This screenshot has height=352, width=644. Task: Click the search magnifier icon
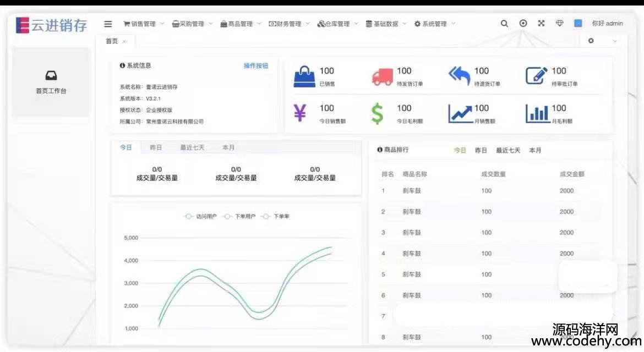click(x=504, y=24)
